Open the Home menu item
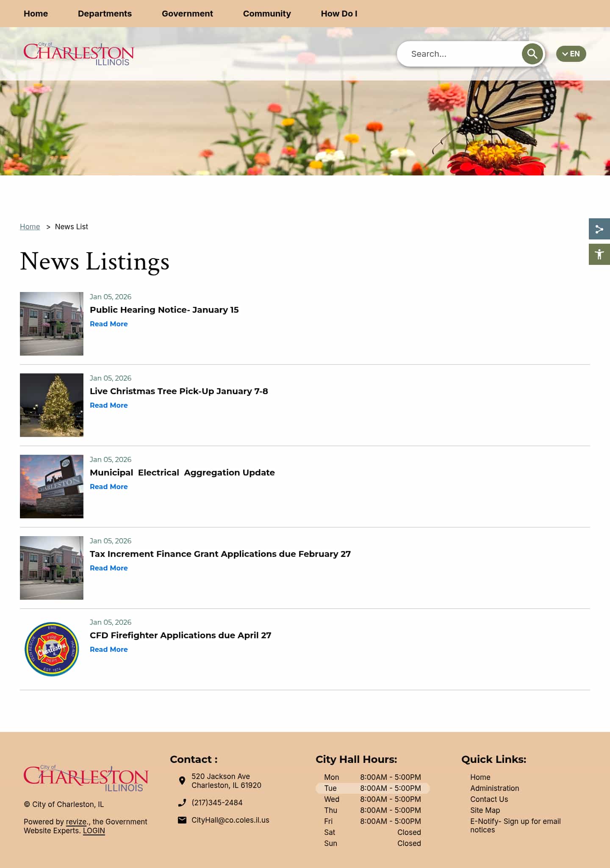610x868 pixels. click(x=36, y=14)
